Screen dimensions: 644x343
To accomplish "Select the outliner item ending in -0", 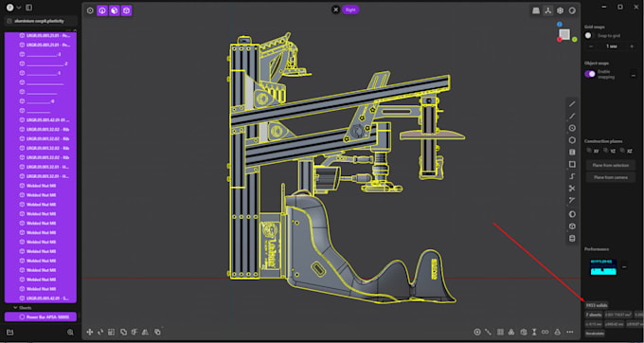I will pyautogui.click(x=40, y=101).
